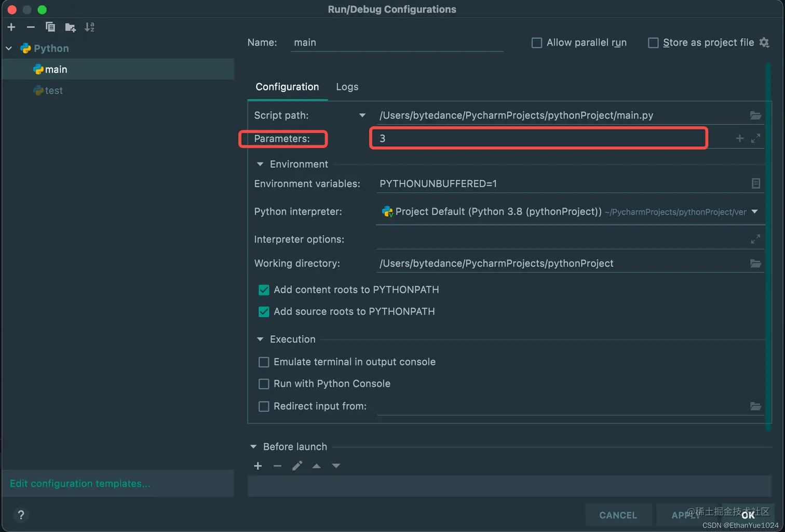This screenshot has width=785, height=532.
Task: Open Store as project file settings gear
Action: tap(764, 43)
